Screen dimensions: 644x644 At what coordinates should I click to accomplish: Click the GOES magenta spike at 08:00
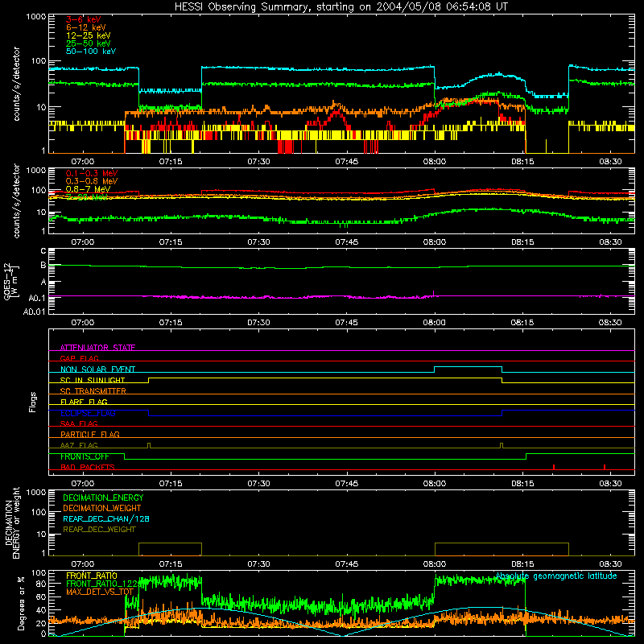click(434, 293)
